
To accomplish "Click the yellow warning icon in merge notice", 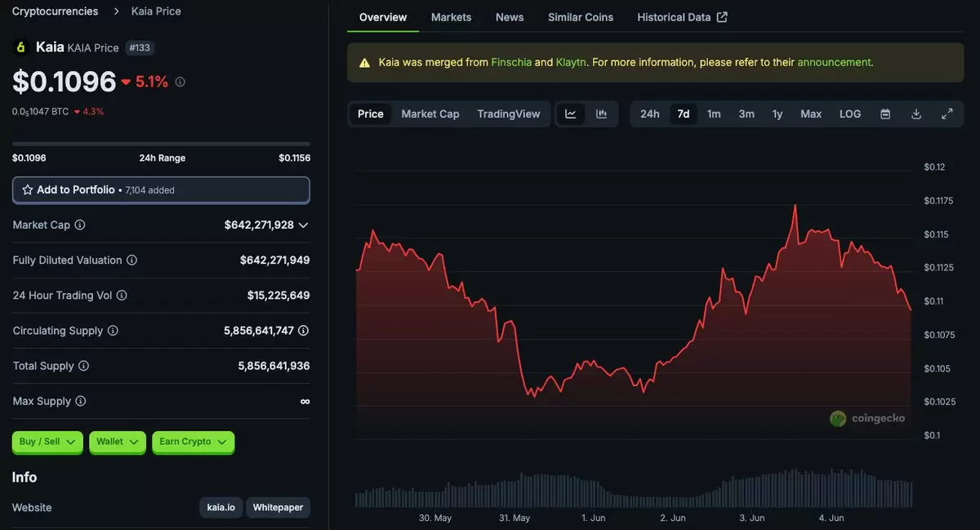I will click(363, 62).
